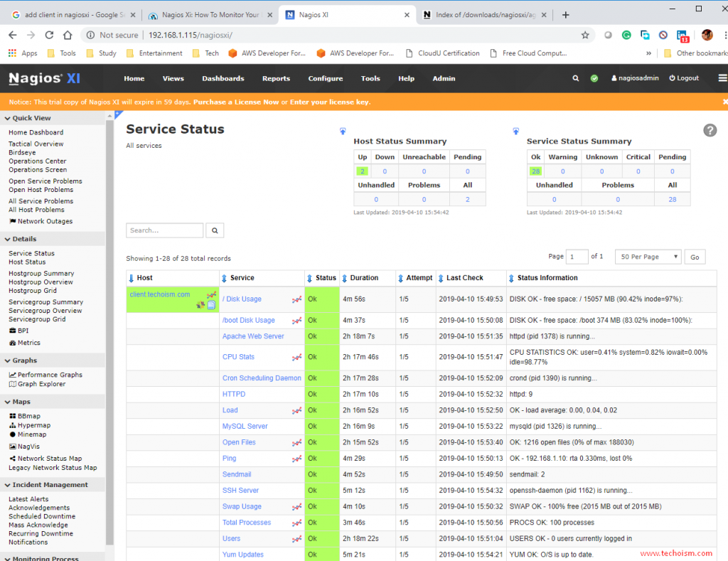728x561 pixels.
Task: Open Tactical Overview in the sidebar
Action: click(36, 144)
